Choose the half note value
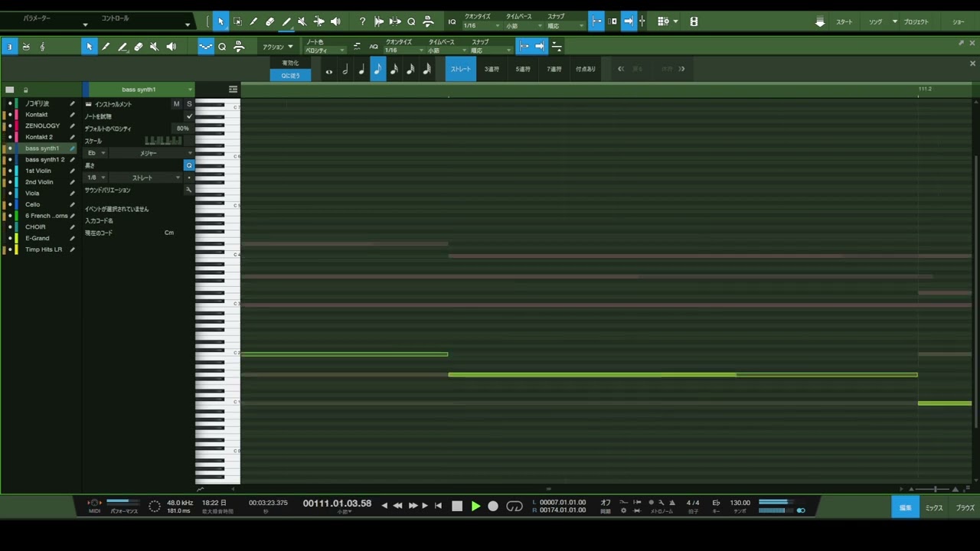The height and width of the screenshot is (551, 980). [345, 70]
